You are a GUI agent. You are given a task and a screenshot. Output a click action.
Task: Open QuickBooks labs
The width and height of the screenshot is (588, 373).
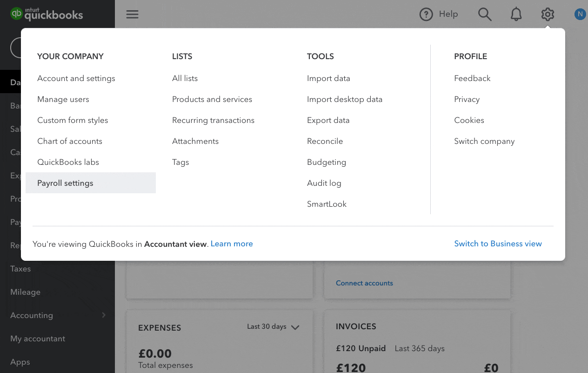click(x=68, y=162)
